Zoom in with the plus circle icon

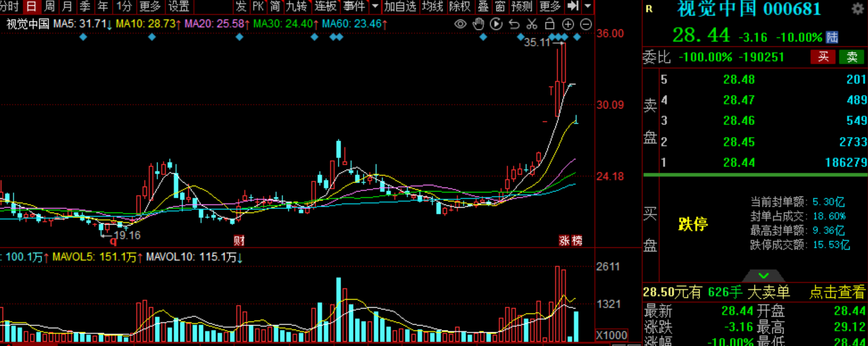568,24
